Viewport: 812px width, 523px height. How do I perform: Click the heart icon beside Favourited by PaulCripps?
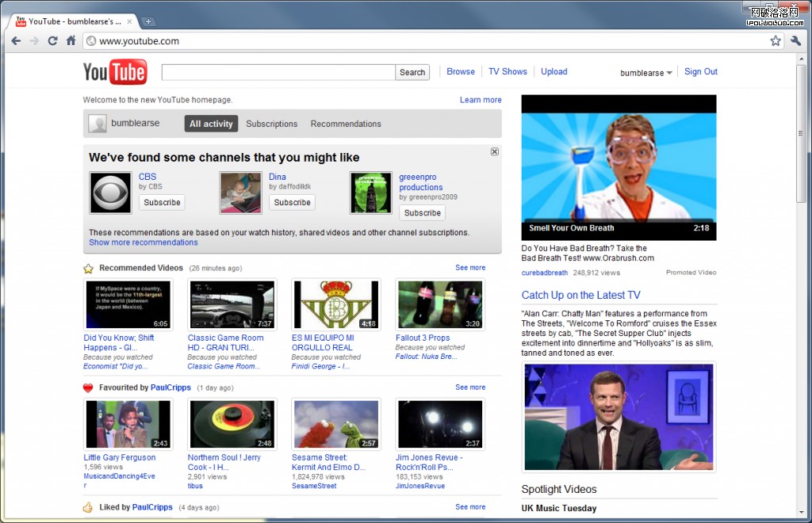click(88, 387)
